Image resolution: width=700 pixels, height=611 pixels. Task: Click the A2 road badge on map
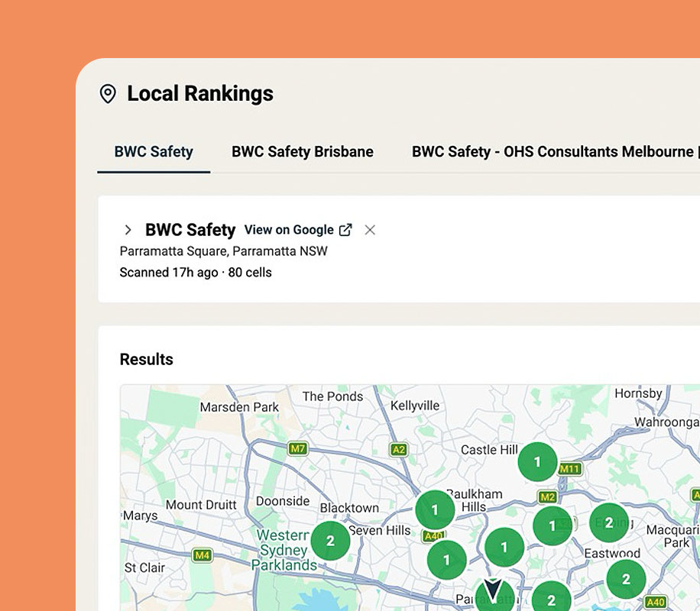coord(399,449)
